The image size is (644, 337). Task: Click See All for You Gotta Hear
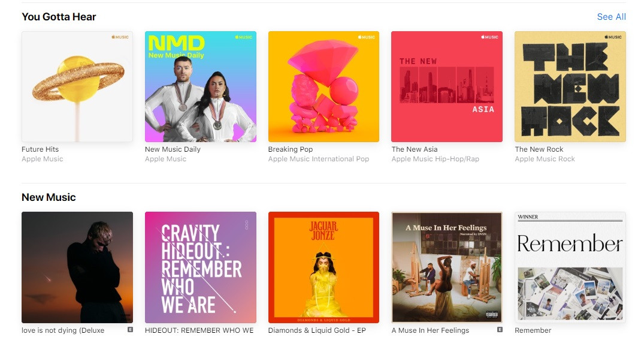(x=611, y=17)
